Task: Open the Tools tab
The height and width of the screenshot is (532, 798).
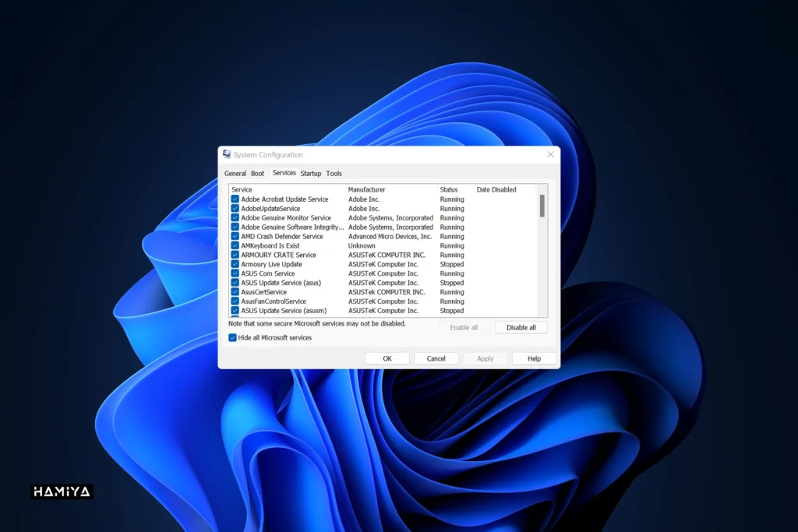Action: [334, 174]
